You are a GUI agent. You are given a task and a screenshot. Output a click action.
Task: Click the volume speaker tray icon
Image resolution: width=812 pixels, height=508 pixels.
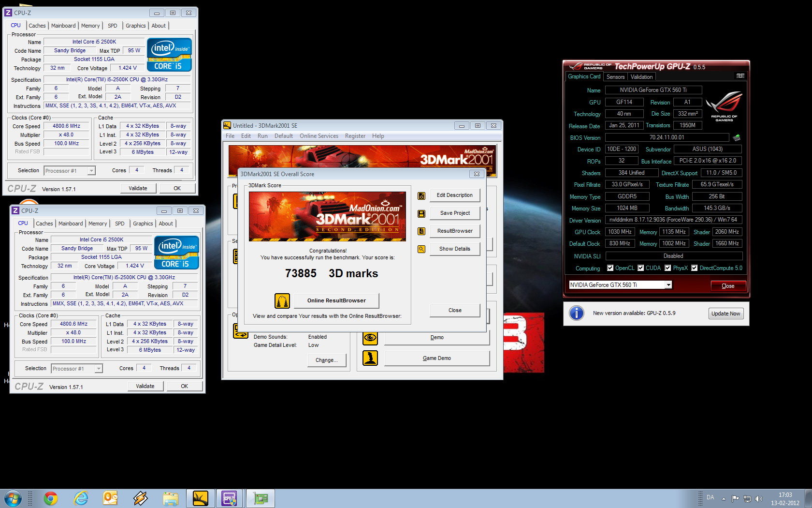(759, 498)
